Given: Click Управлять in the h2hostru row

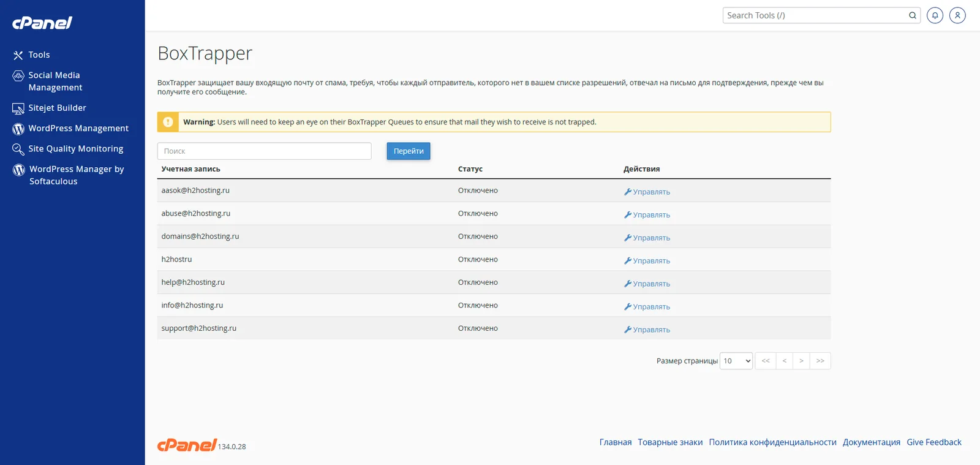Looking at the screenshot, I should 652,261.
